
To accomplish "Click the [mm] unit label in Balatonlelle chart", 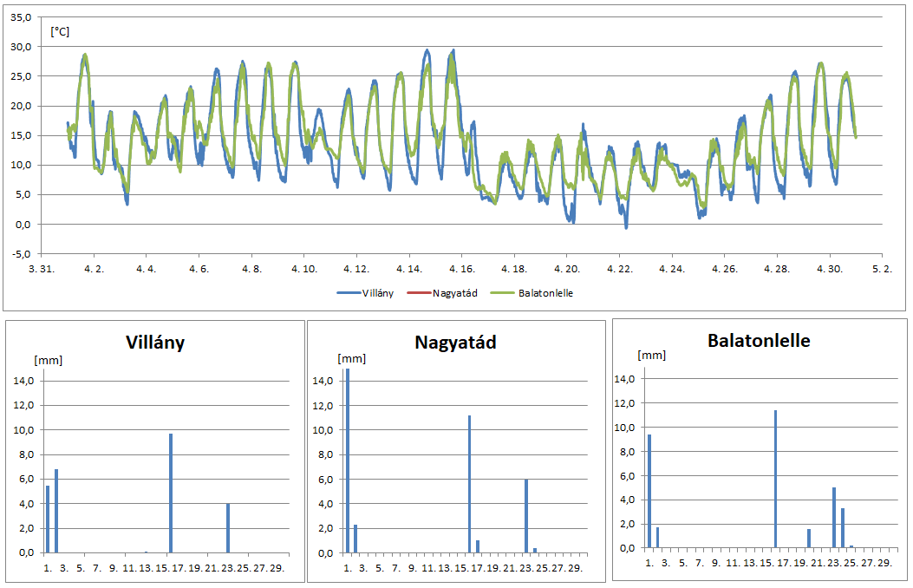I will click(651, 355).
